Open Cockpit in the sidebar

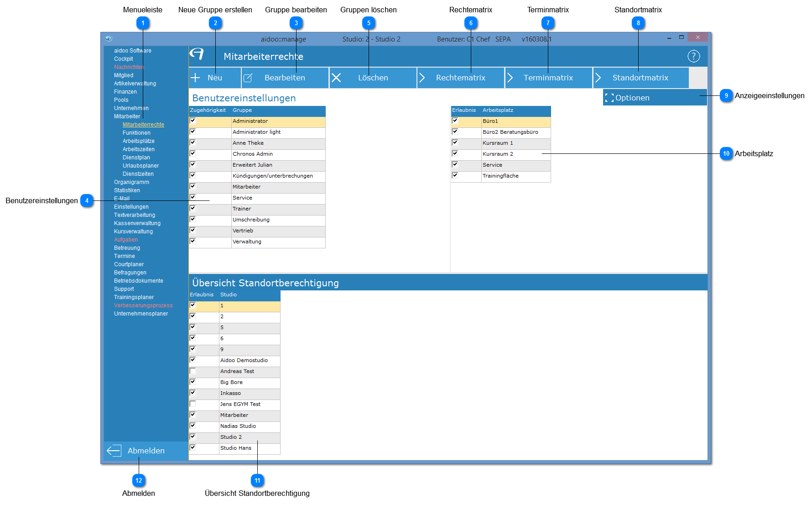pyautogui.click(x=124, y=59)
